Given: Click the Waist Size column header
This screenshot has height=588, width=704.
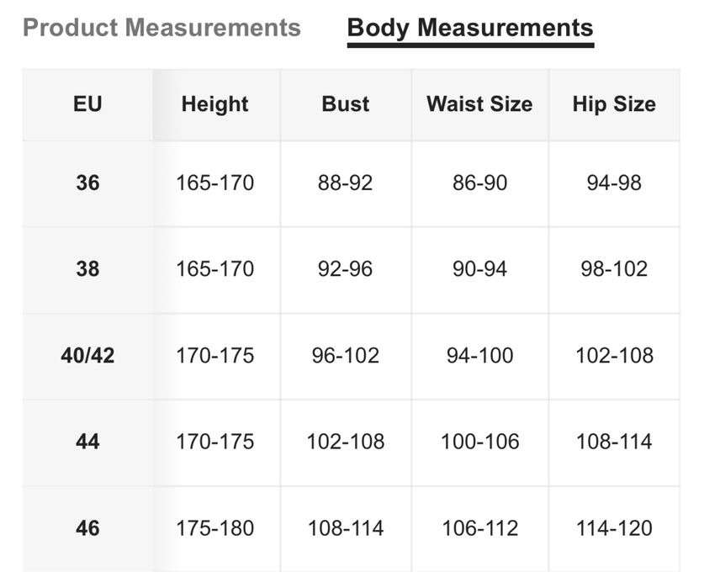Looking at the screenshot, I should point(479,104).
